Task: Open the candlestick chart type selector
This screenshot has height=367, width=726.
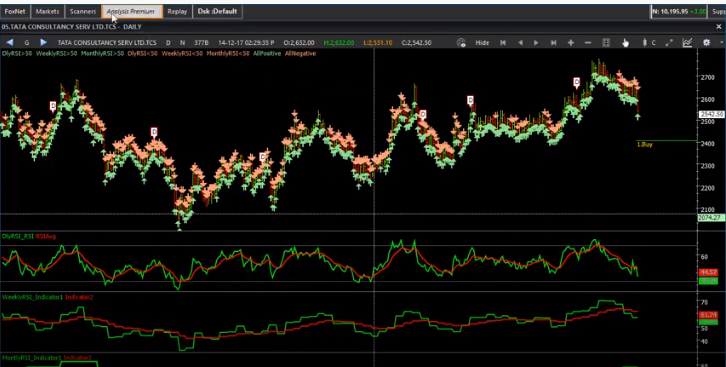Action: click(x=644, y=43)
